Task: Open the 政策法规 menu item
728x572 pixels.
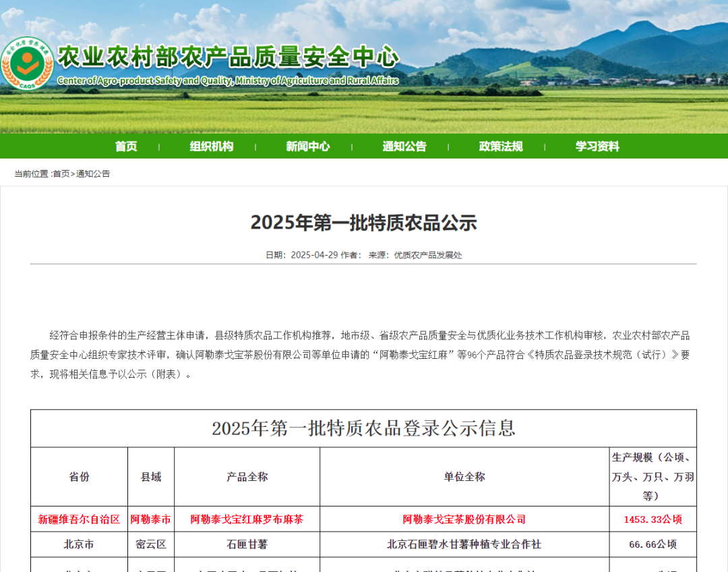Action: pyautogui.click(x=501, y=146)
